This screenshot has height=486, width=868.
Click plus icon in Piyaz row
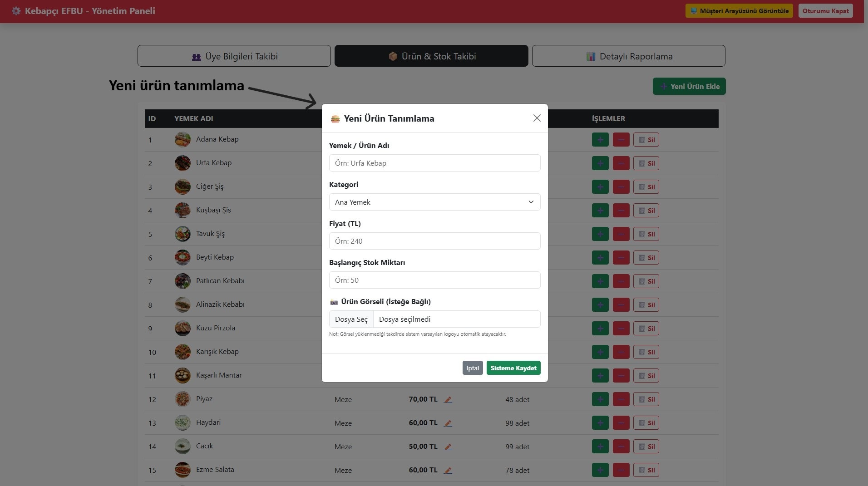[600, 399]
